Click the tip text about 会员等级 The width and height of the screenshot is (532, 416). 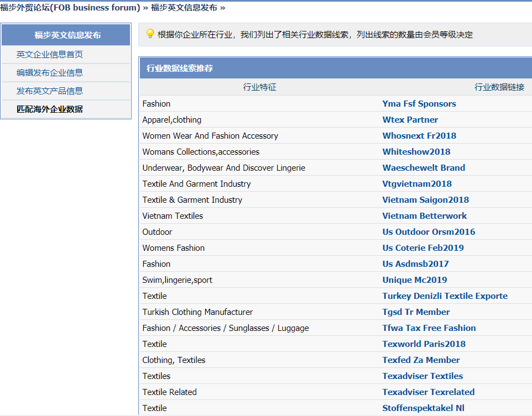point(315,35)
